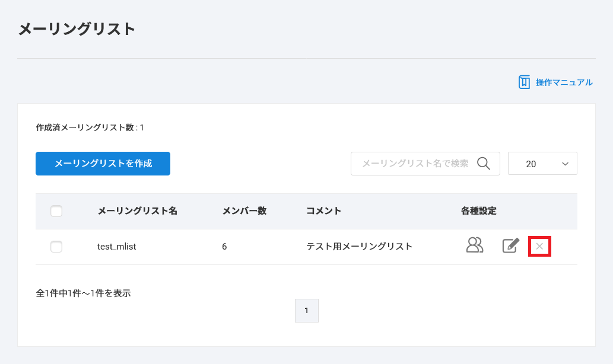Click the コメント column header
This screenshot has width=613, height=364.
tap(323, 210)
